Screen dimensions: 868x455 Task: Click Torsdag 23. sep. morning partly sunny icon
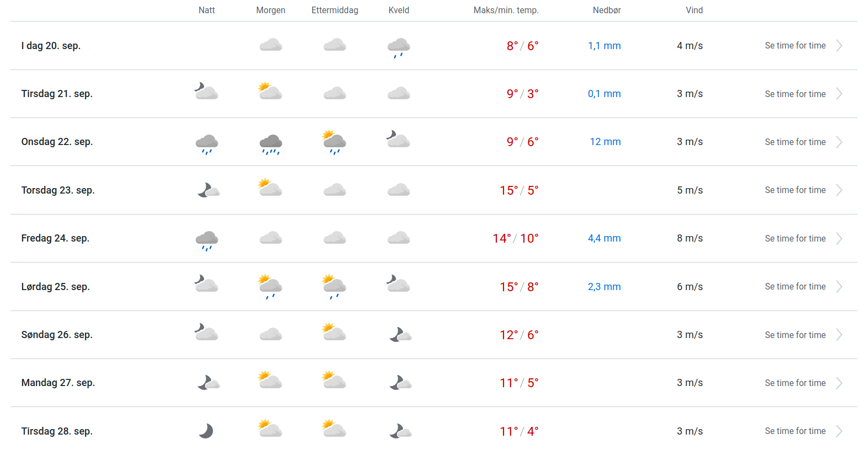[270, 188]
